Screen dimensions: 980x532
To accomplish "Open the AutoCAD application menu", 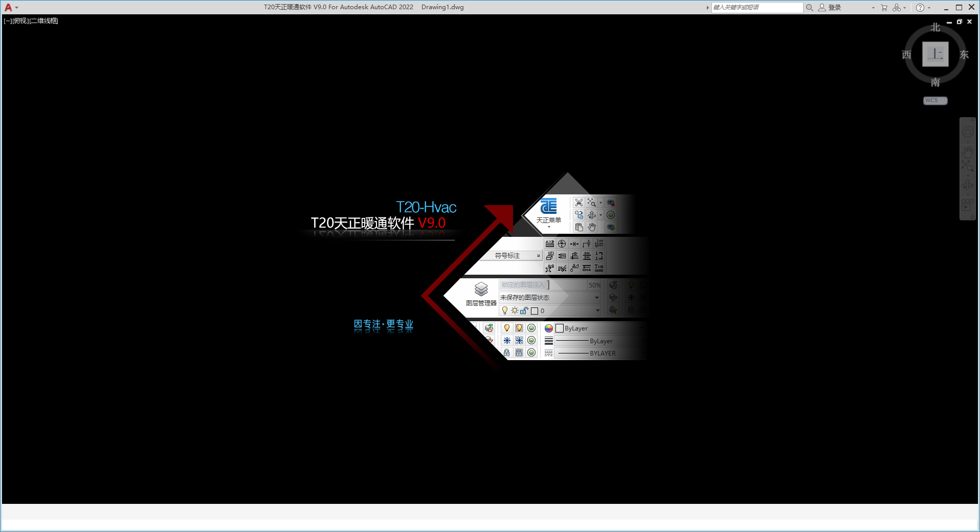I will click(9, 7).
